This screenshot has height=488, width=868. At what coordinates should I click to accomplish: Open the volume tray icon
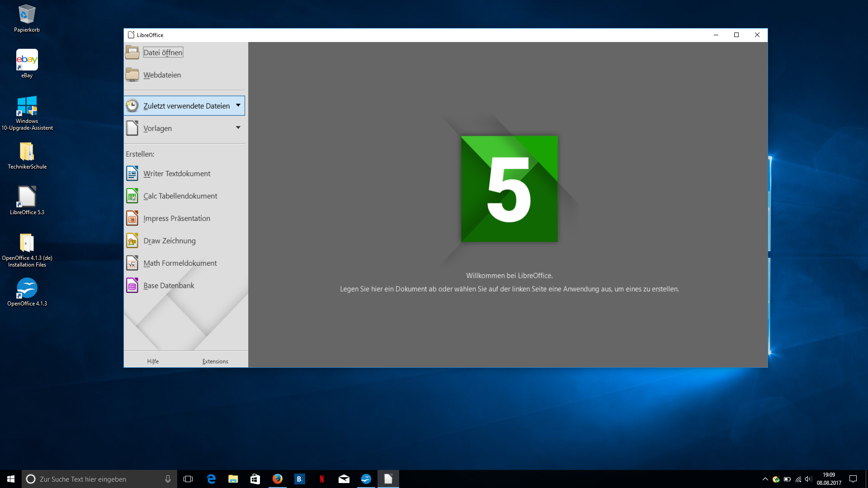click(x=808, y=479)
